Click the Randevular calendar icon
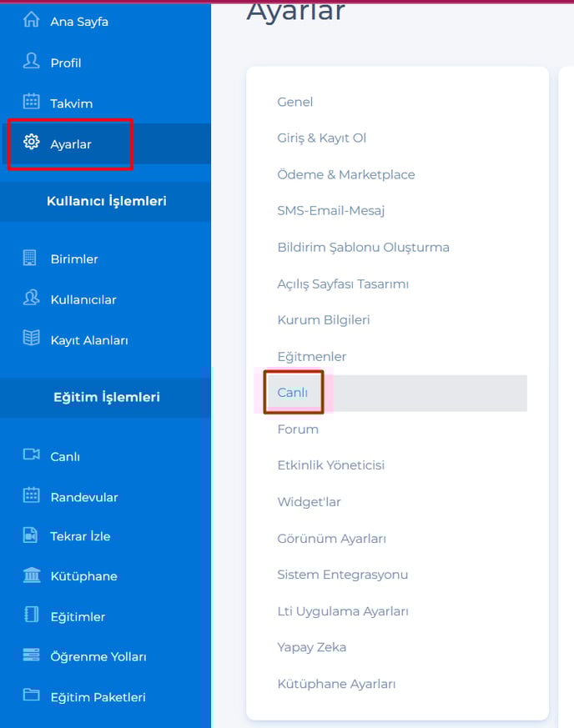The width and height of the screenshot is (574, 728). click(31, 495)
